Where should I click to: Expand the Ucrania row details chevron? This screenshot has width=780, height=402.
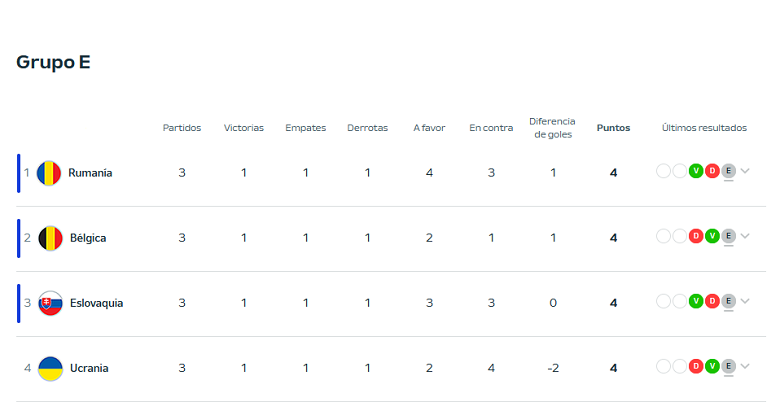745,366
